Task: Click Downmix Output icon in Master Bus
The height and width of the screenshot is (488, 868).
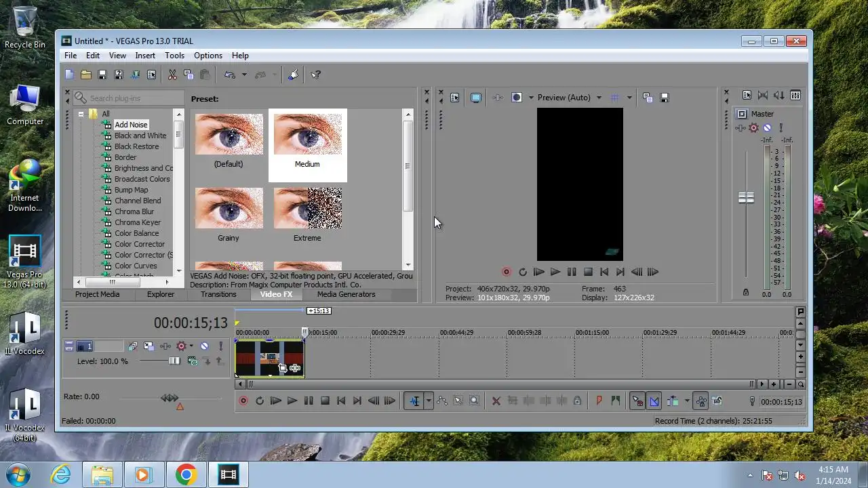Action: click(x=763, y=96)
